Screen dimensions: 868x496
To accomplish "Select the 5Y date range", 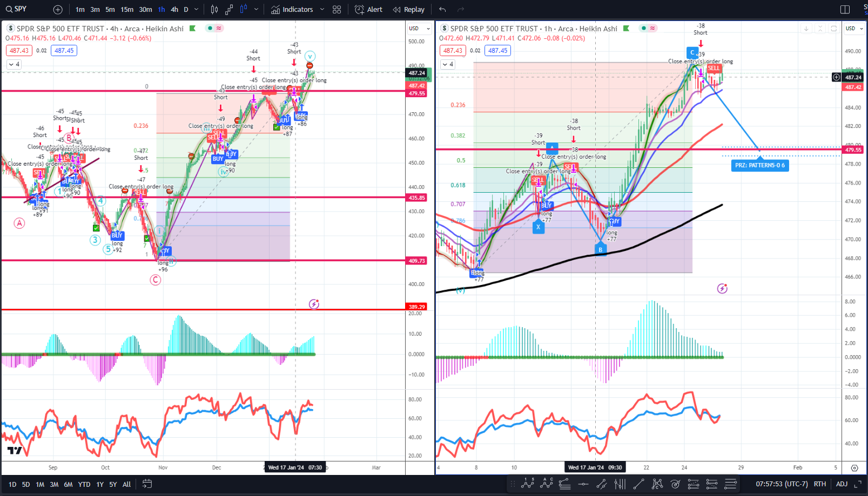I will pyautogui.click(x=113, y=484).
